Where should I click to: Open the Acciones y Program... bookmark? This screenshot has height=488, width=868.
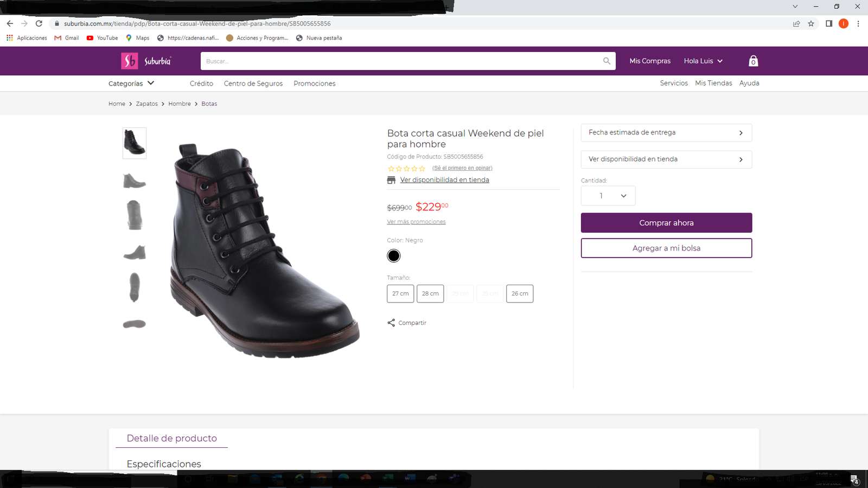click(x=257, y=38)
